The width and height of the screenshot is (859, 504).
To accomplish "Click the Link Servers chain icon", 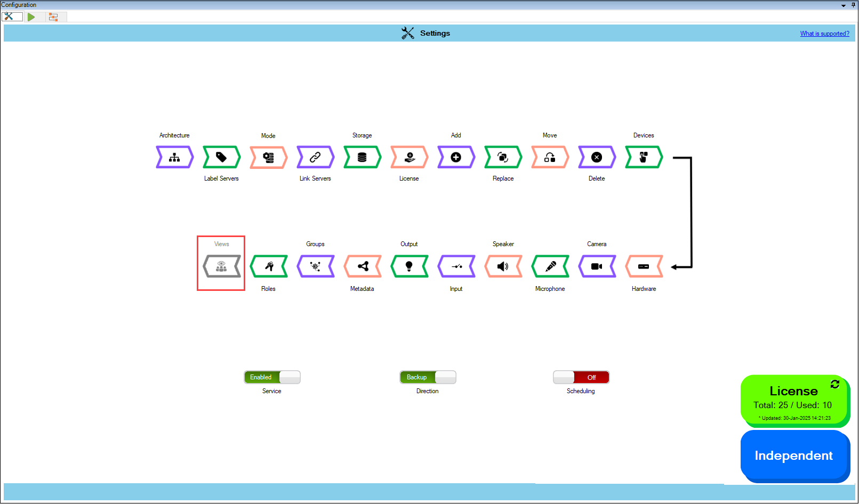I will click(315, 157).
